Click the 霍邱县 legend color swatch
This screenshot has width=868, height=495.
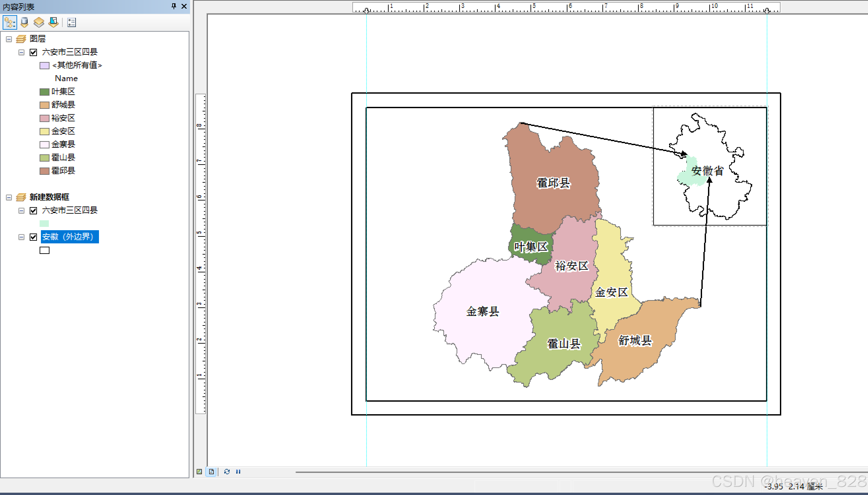coord(44,171)
